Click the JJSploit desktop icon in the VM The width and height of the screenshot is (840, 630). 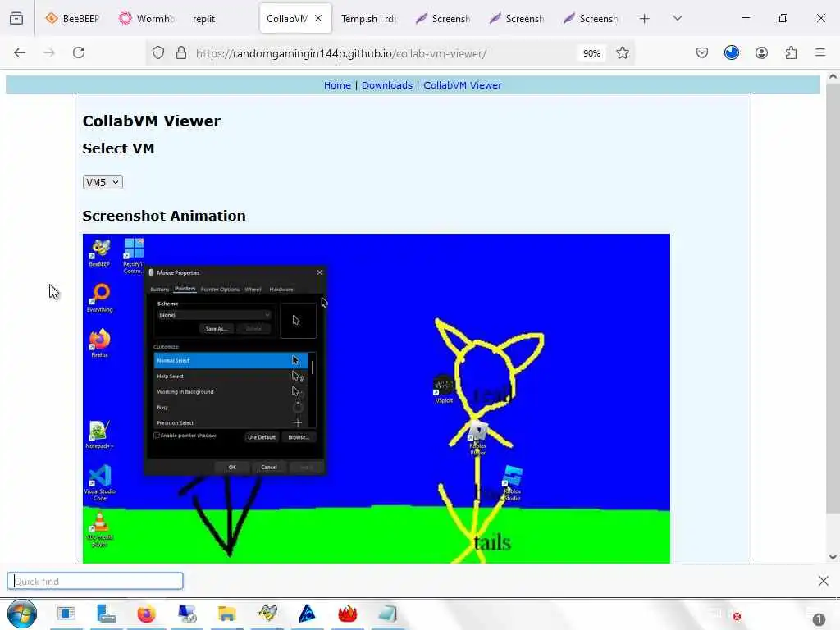point(444,390)
